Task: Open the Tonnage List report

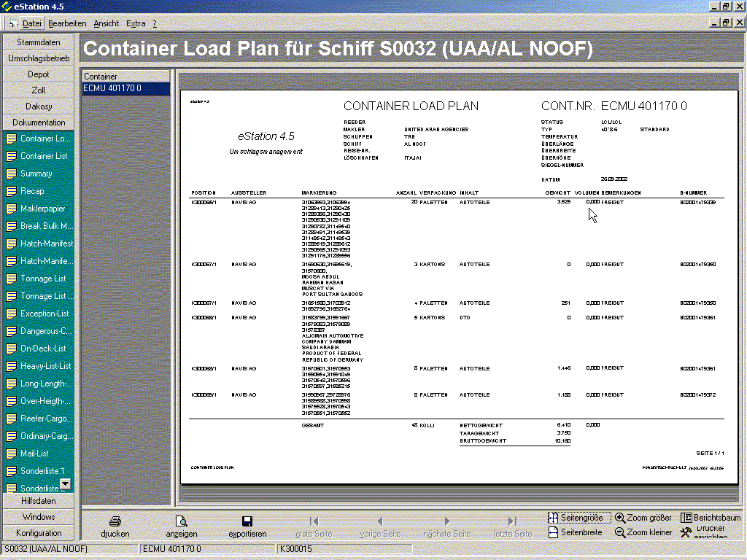Action: point(42,279)
